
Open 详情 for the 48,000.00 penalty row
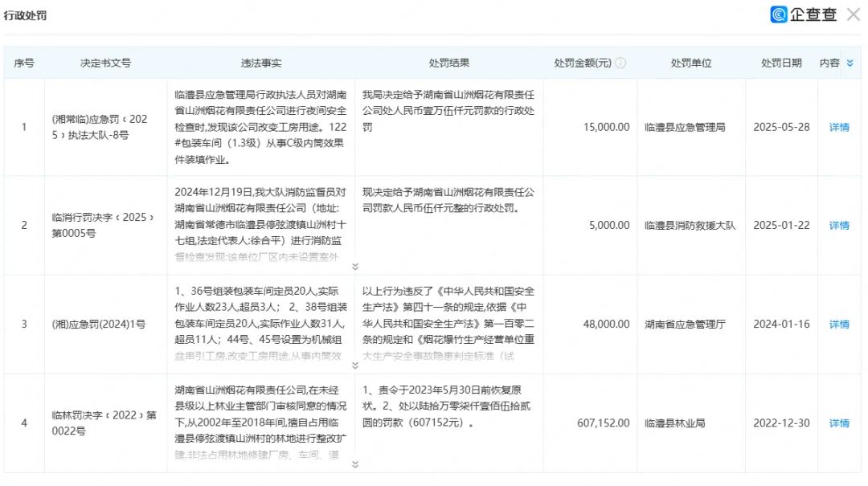pos(838,324)
